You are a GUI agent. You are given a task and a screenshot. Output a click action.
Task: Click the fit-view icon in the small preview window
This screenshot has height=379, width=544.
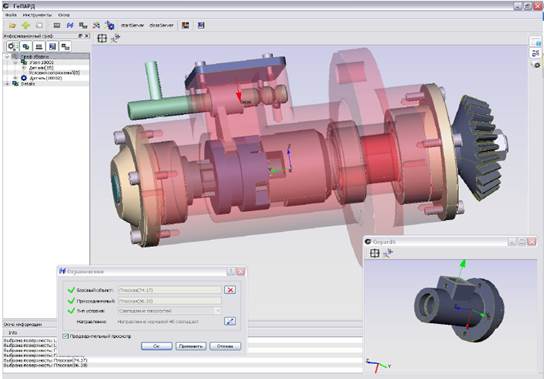click(374, 253)
